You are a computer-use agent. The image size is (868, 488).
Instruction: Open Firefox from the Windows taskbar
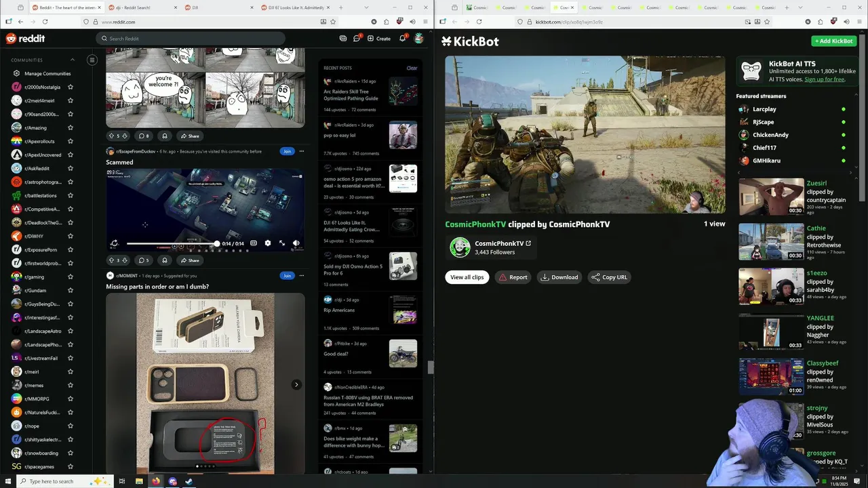point(156,481)
